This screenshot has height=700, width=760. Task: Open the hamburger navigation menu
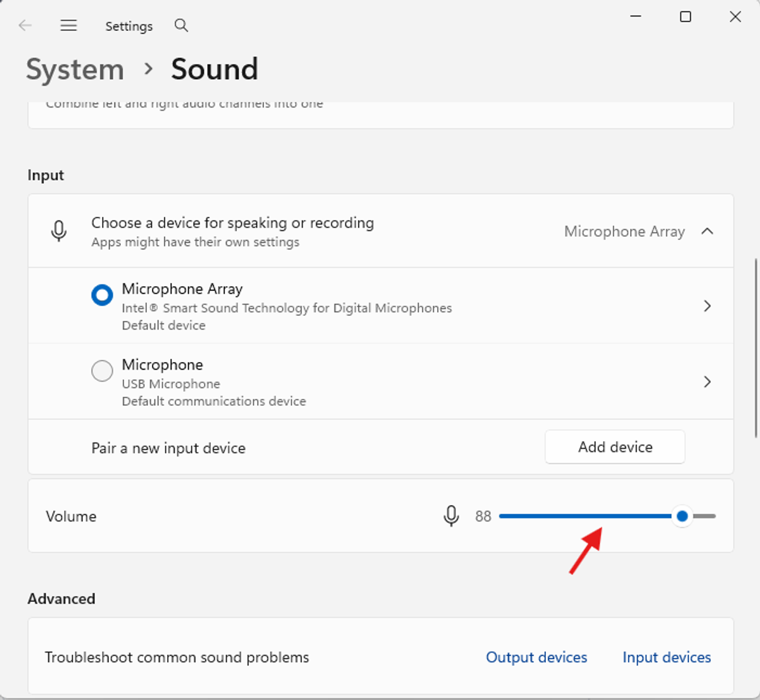click(x=68, y=25)
